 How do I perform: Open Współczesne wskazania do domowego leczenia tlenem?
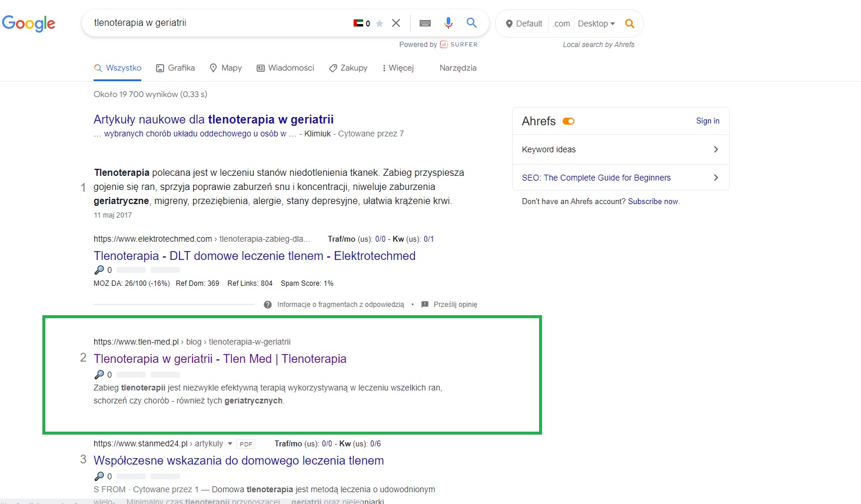[239, 460]
